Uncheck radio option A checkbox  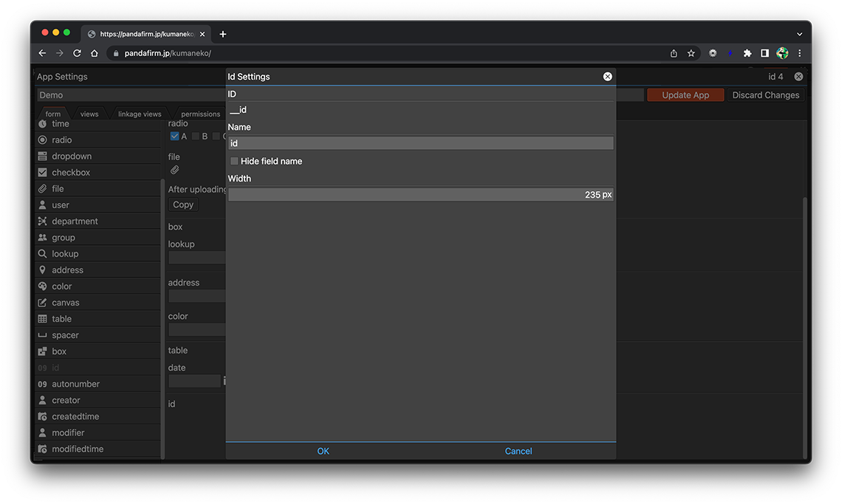(174, 137)
